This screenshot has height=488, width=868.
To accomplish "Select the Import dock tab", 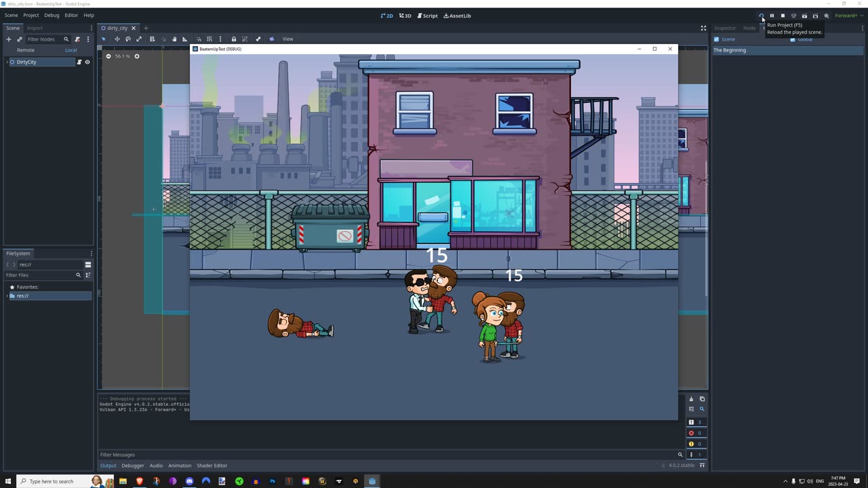I will (35, 28).
